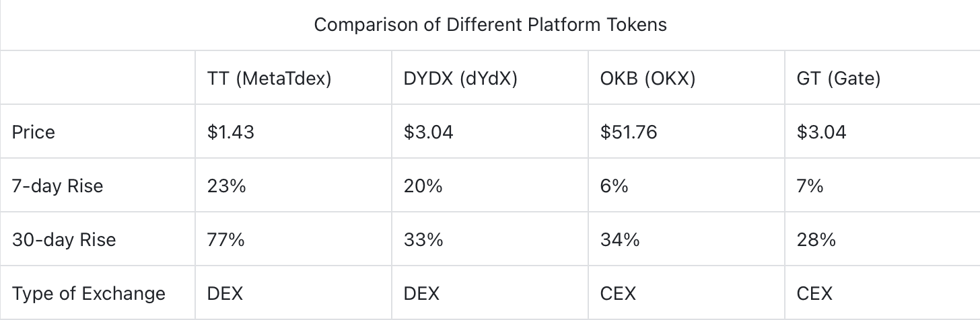Select the Price row label
980x320 pixels.
34,132
